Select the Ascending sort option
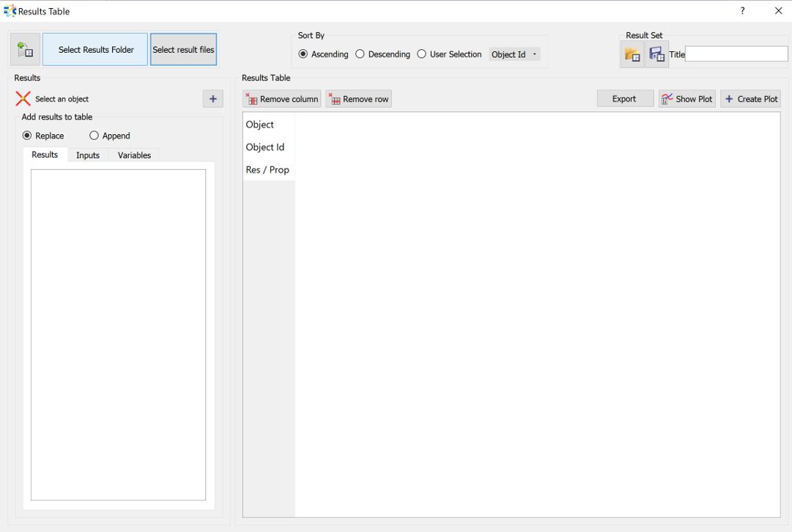The width and height of the screenshot is (792, 532). click(x=303, y=54)
